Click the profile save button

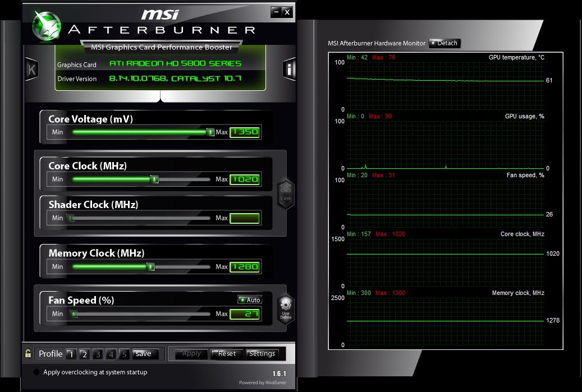(145, 354)
